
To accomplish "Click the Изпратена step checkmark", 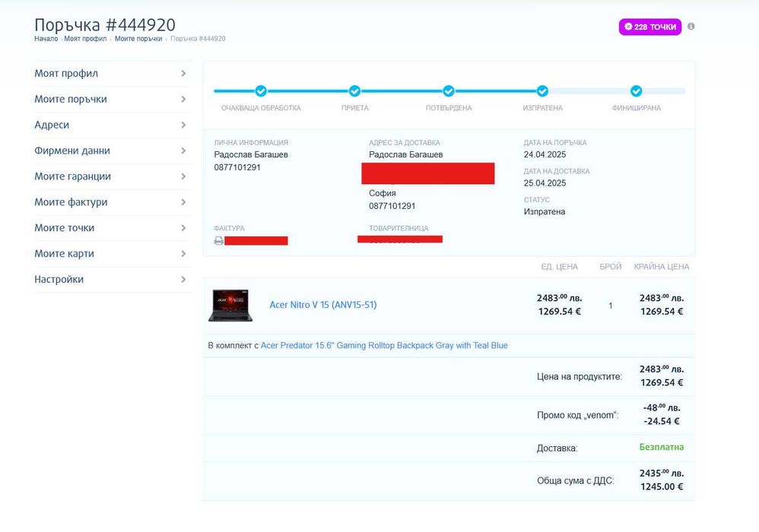I will (x=542, y=91).
